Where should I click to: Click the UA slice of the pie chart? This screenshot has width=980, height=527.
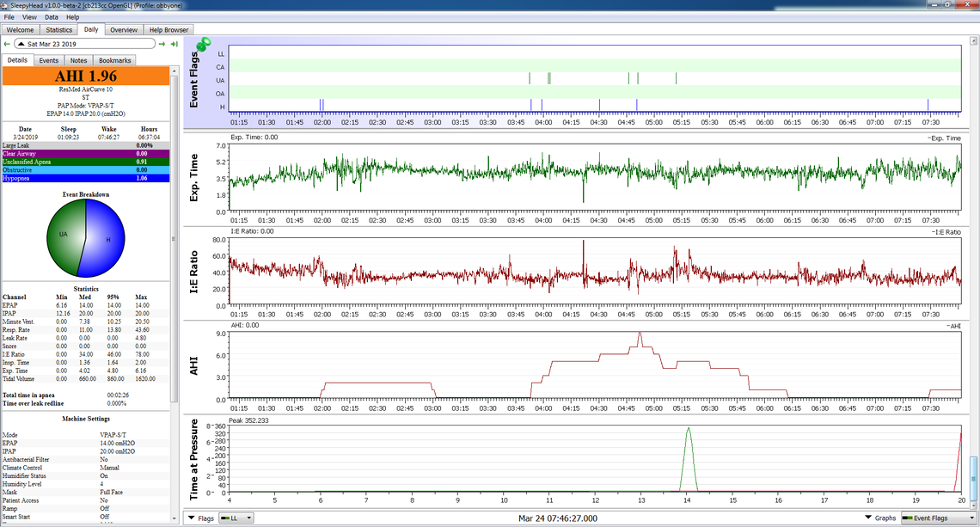point(64,237)
